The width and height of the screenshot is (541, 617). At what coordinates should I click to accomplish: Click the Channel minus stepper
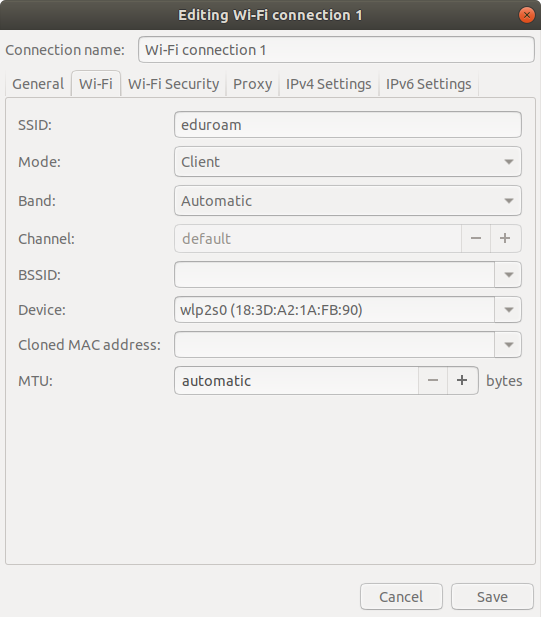pyautogui.click(x=476, y=238)
